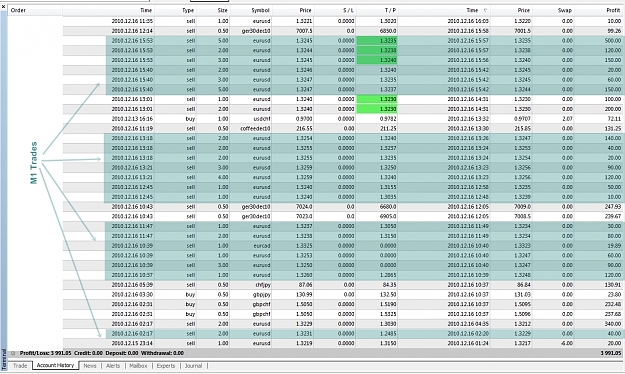Open the News tab
Image resolution: width=625 pixels, height=374 pixels.
(90, 366)
